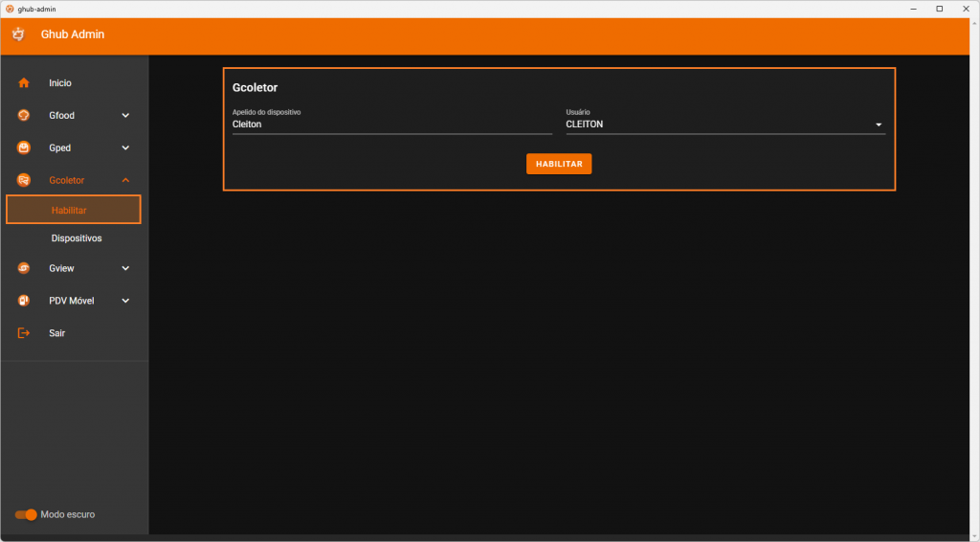Viewport: 980px width, 542px height.
Task: Open the Usuário dropdown arrow
Action: [x=879, y=125]
